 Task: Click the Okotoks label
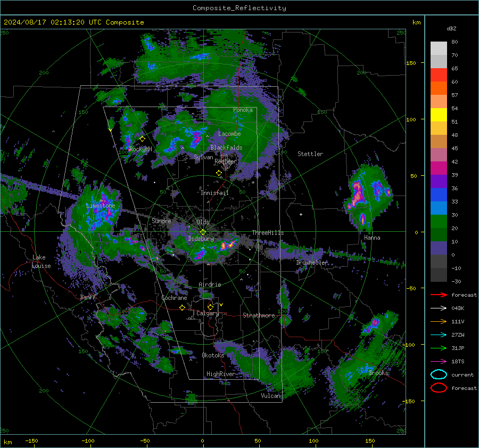(x=213, y=355)
